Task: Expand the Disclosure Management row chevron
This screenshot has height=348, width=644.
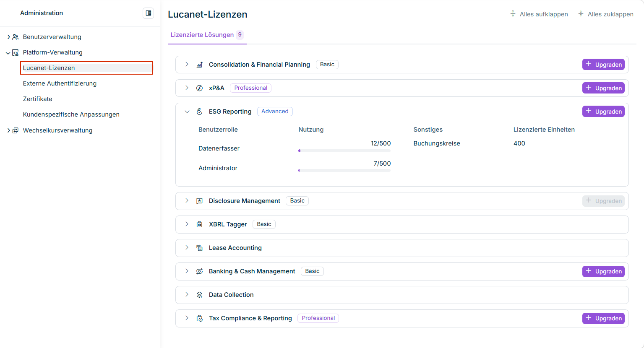Action: click(x=187, y=200)
